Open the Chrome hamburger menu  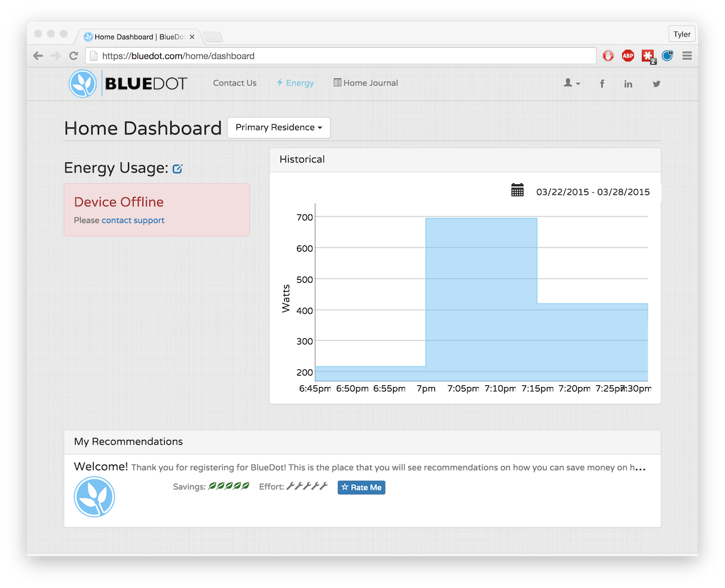pyautogui.click(x=687, y=56)
